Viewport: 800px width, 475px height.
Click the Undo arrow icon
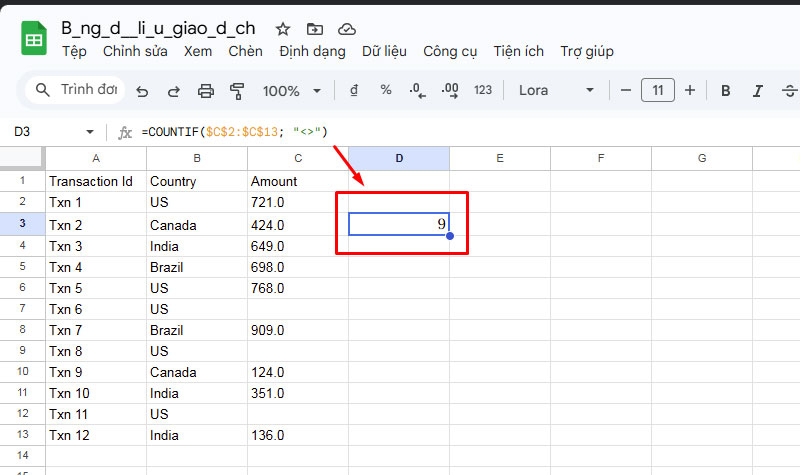[142, 91]
